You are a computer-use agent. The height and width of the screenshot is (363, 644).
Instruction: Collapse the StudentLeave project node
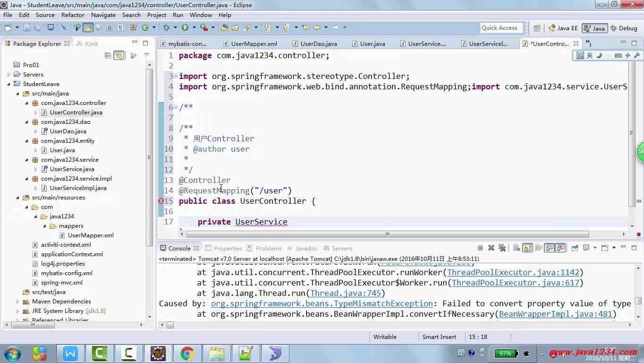(8, 84)
